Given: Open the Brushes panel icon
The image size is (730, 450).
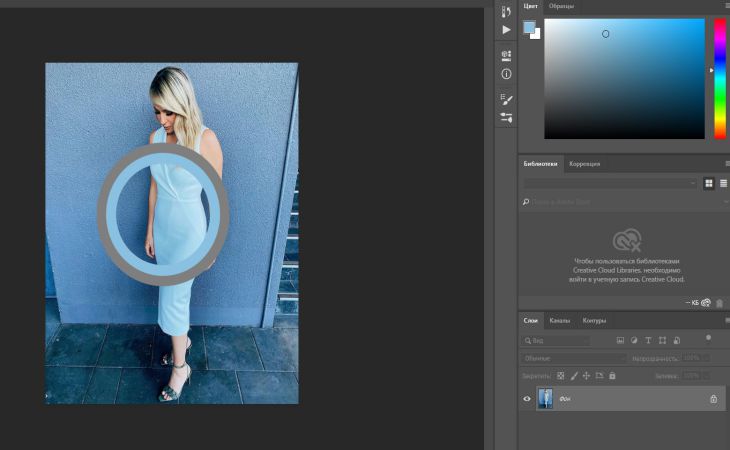Looking at the screenshot, I should (x=507, y=99).
